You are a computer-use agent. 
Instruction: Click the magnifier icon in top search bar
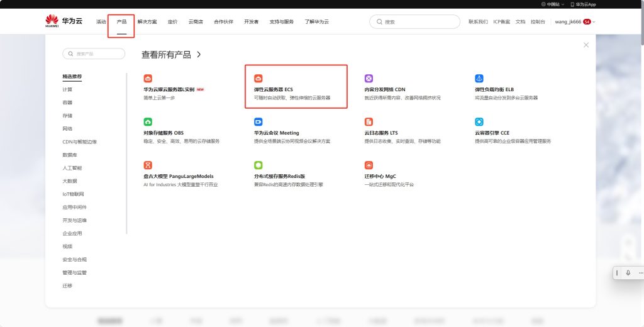pyautogui.click(x=379, y=22)
